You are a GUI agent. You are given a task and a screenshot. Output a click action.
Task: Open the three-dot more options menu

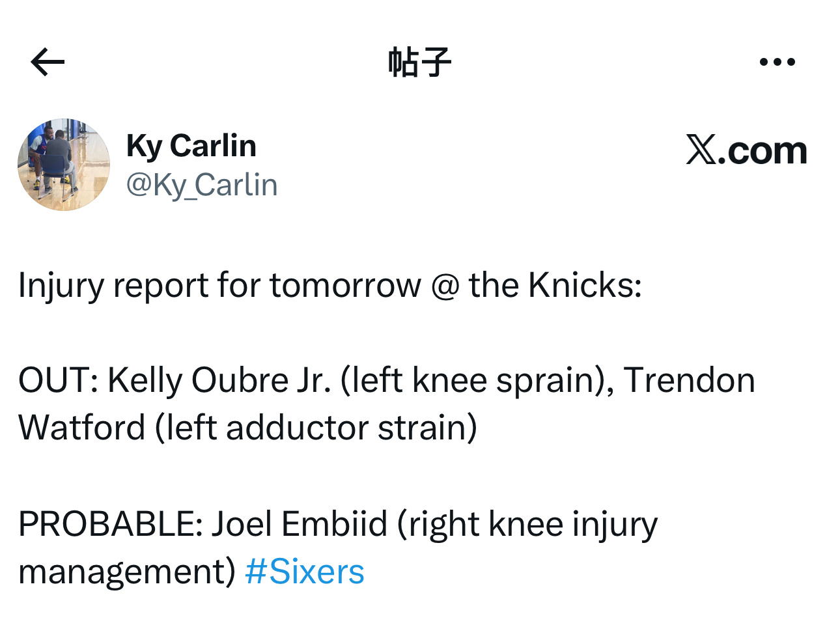[777, 62]
